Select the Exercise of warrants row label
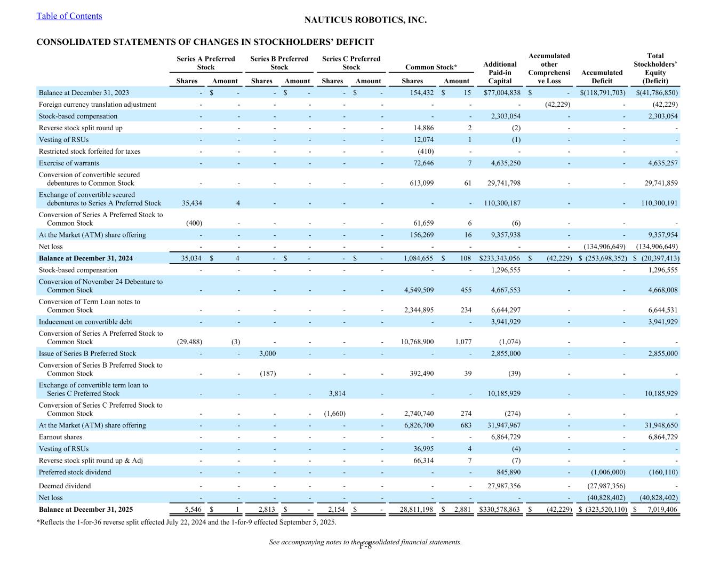The height and width of the screenshot is (563, 728). tap(69, 163)
